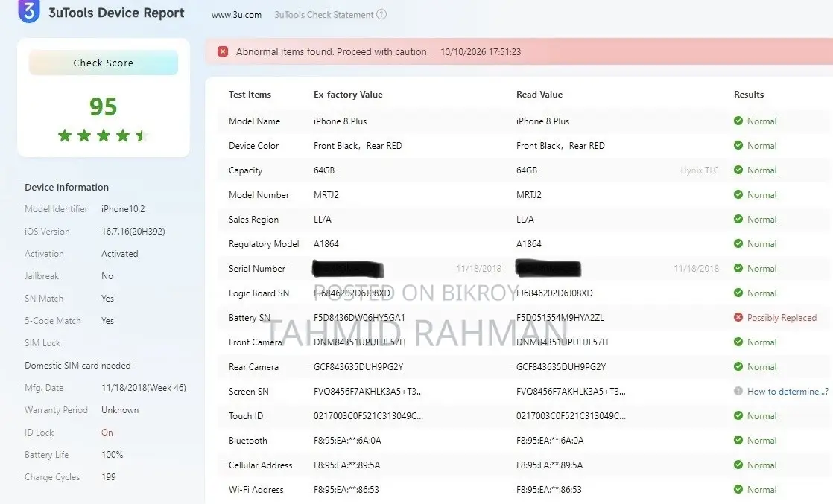The height and width of the screenshot is (504, 833).
Task: Click the green check icon in Sales Region row
Action: [x=738, y=219]
